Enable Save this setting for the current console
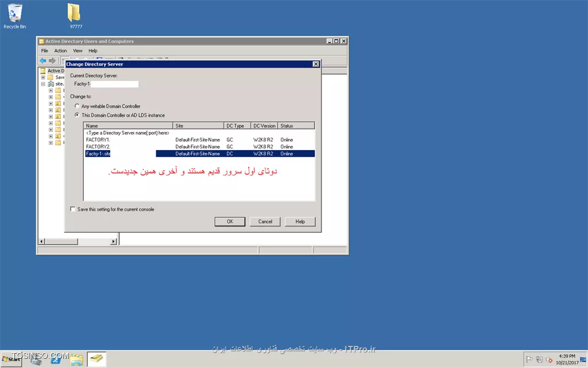Viewport: 588px width, 368px height. [x=73, y=209]
